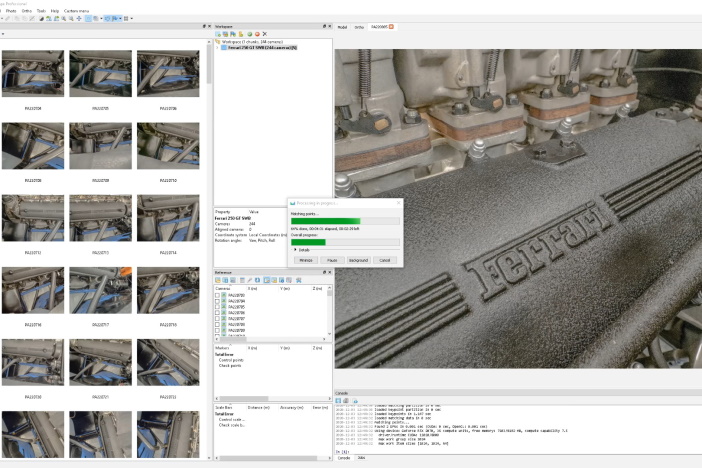Select the Workspace root tree item

coord(252,42)
